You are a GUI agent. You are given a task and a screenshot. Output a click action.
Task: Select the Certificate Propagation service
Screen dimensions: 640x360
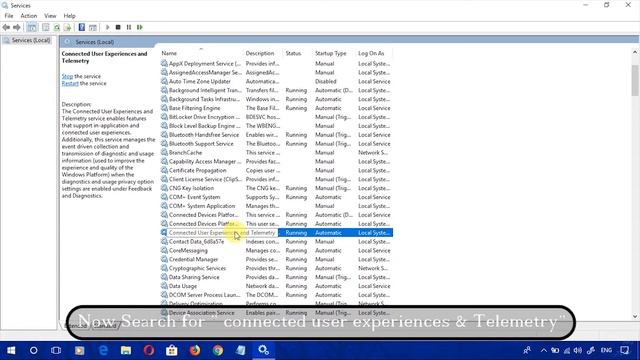click(x=276, y=171)
